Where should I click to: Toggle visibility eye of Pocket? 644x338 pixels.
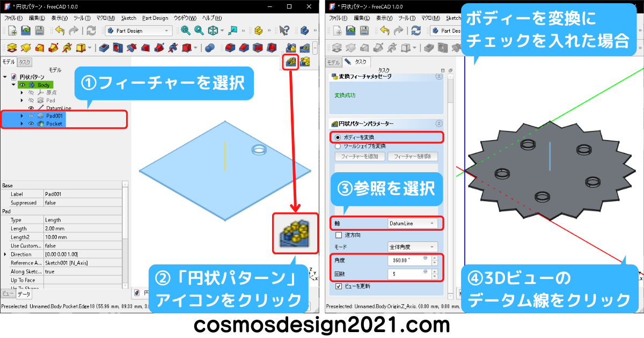click(x=31, y=123)
